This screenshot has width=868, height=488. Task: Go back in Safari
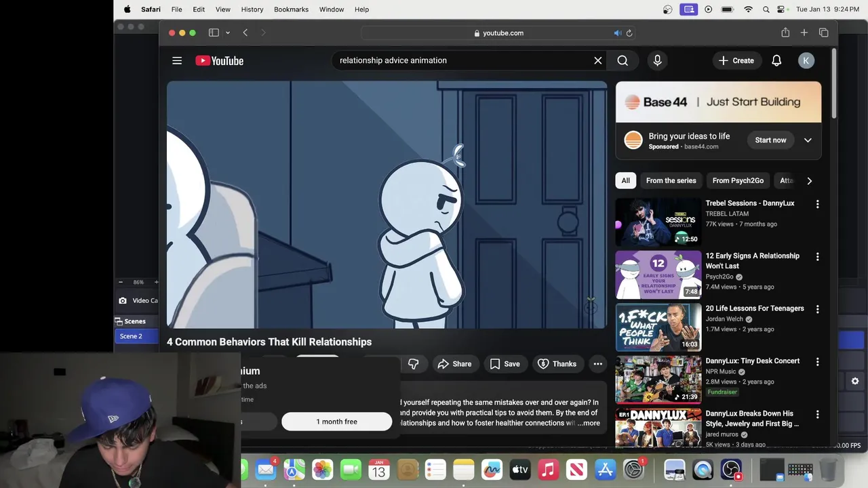[245, 33]
